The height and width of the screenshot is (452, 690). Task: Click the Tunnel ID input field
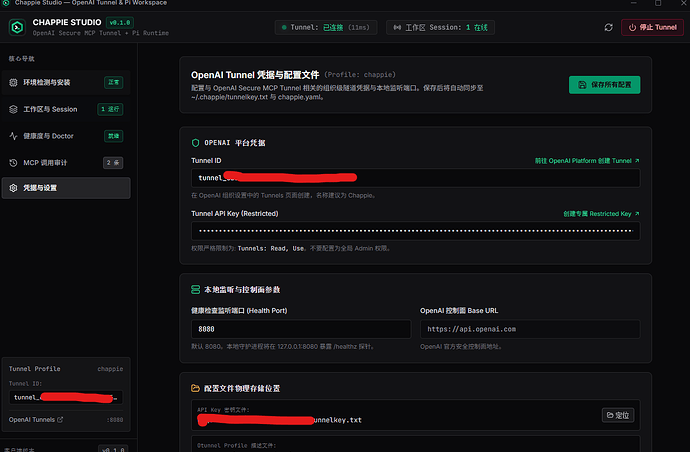click(x=415, y=178)
